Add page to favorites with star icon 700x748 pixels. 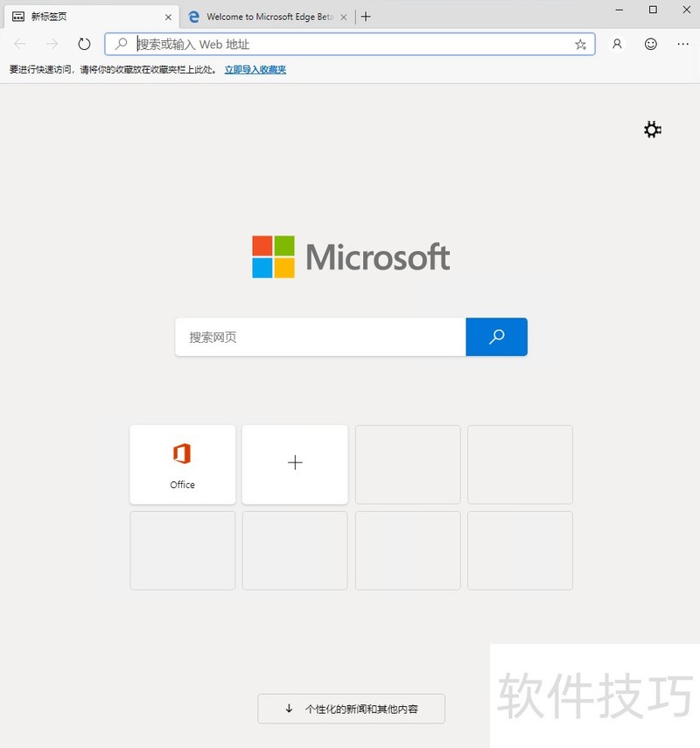580,45
